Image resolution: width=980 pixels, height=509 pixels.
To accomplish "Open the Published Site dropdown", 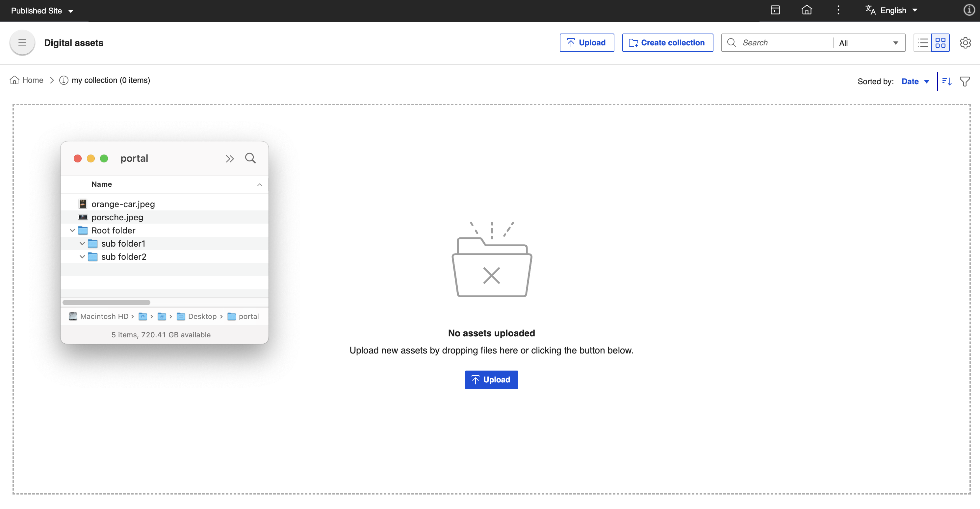I will pos(42,11).
